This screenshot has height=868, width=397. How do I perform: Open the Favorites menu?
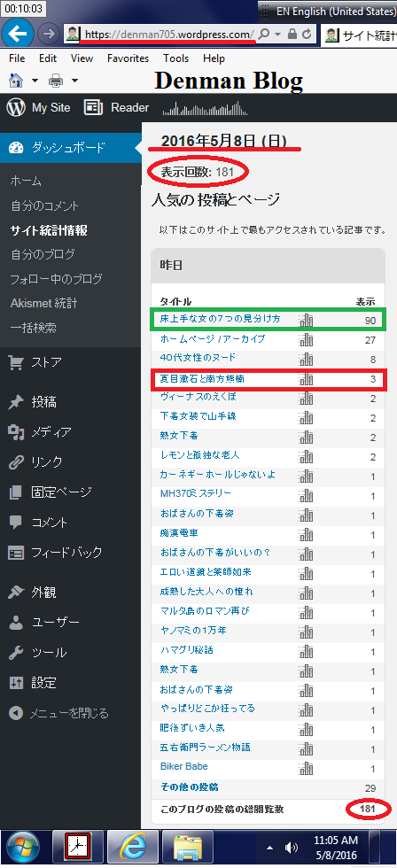tap(128, 58)
